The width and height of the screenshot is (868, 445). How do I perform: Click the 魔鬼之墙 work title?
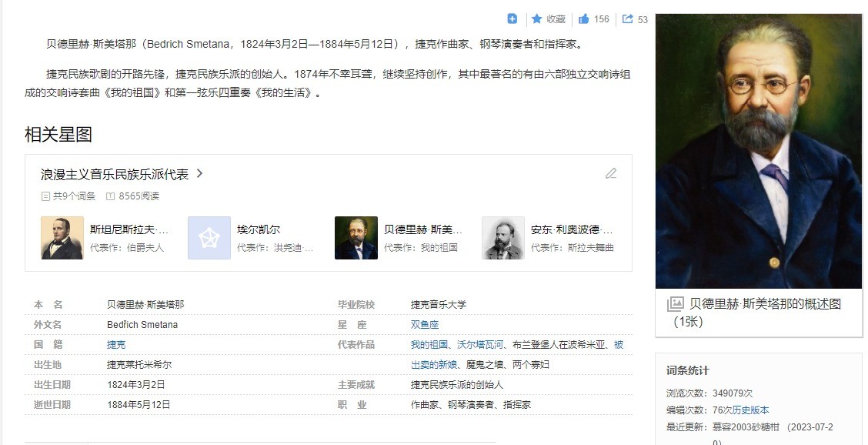click(x=485, y=365)
